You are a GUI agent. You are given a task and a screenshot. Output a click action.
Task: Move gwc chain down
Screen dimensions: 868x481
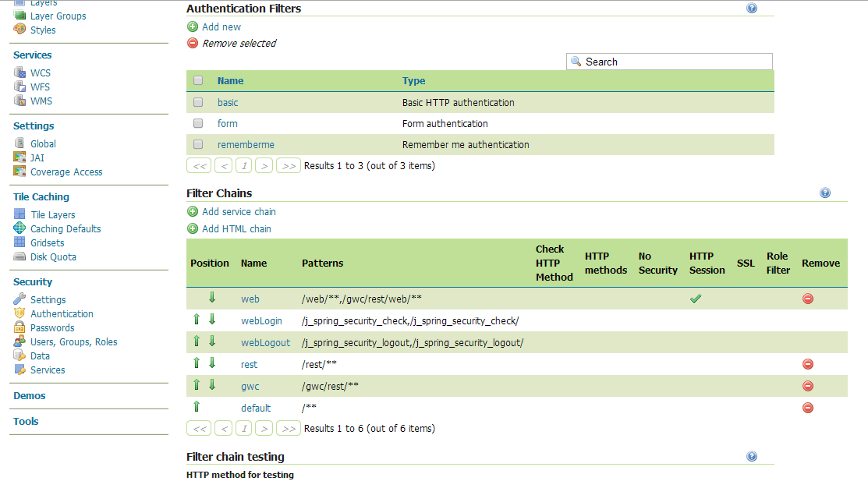[x=212, y=384]
